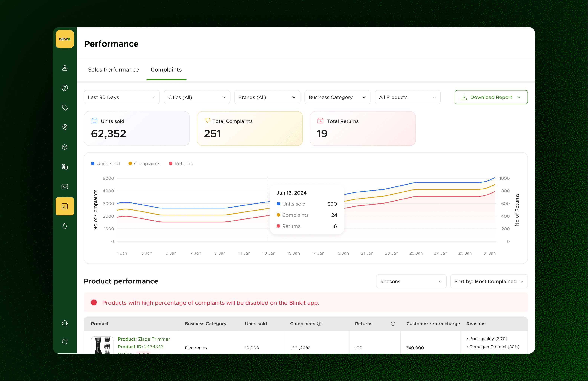Open the Cities (All) dropdown
Image resolution: width=588 pixels, height=381 pixels.
(x=197, y=97)
